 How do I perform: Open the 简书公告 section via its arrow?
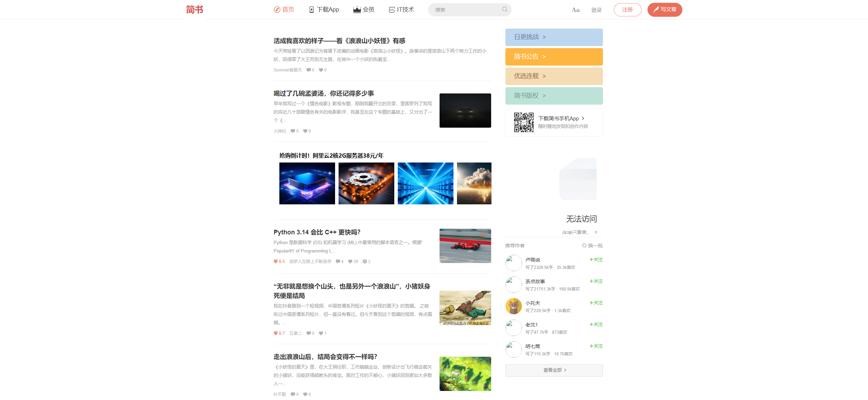[544, 56]
